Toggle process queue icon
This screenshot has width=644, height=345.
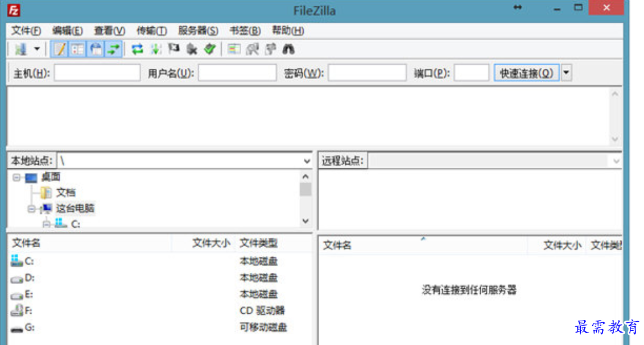[x=156, y=49]
